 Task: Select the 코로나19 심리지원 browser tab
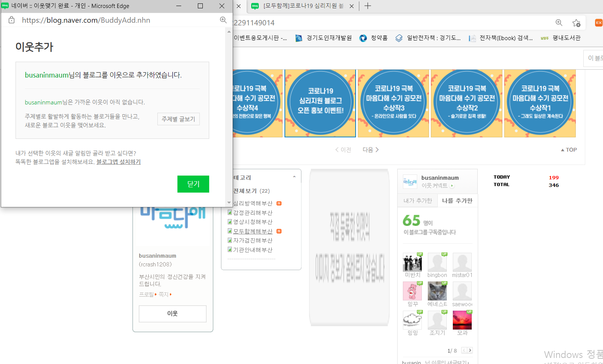pyautogui.click(x=303, y=6)
